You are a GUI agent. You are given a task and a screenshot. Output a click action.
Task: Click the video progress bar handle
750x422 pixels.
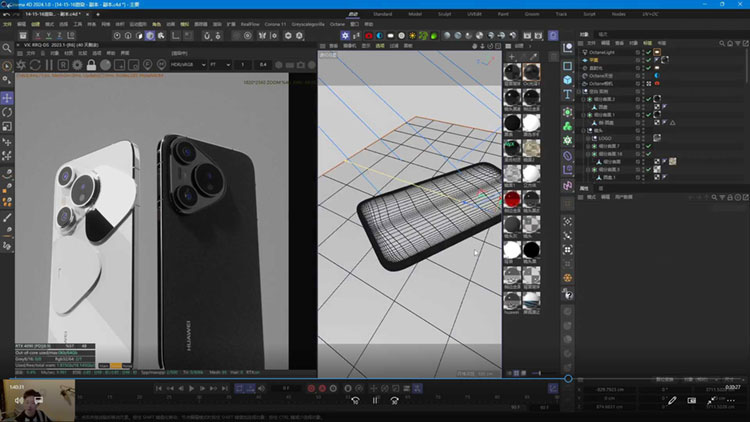pyautogui.click(x=568, y=378)
